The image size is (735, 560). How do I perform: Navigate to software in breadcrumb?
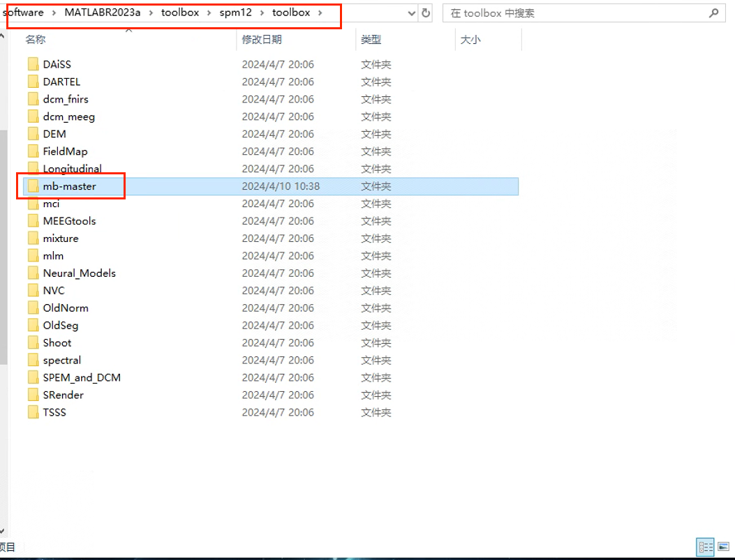[24, 13]
